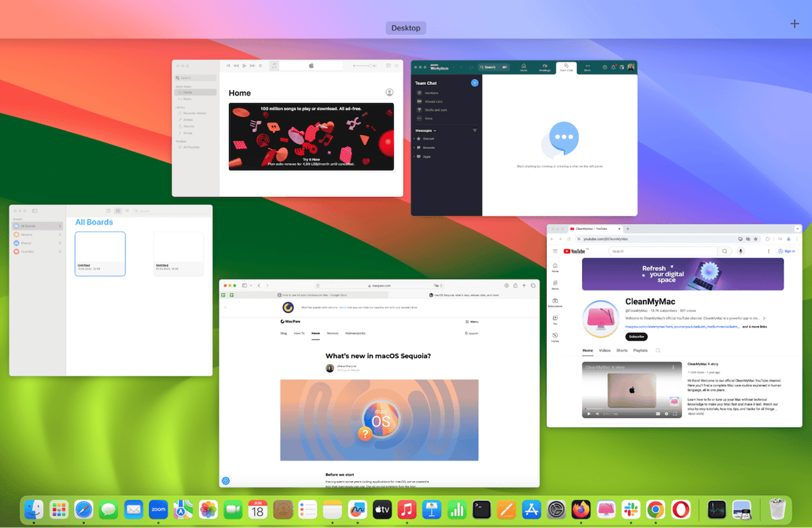Expand Starred conversations in Zoom

(x=415, y=139)
